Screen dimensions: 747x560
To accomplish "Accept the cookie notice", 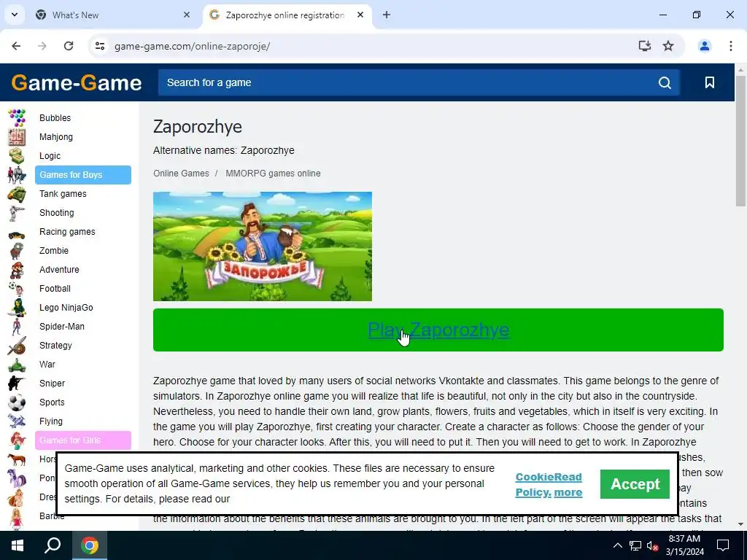I will 635,484.
